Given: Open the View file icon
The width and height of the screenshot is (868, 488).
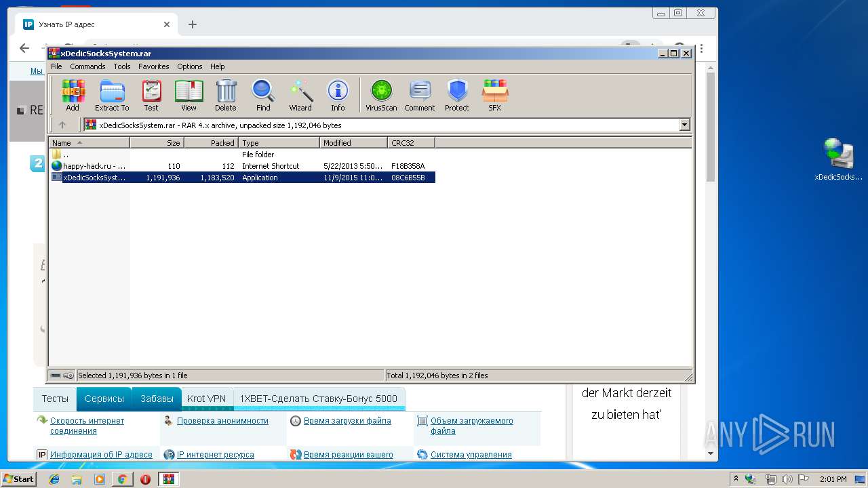Looking at the screenshot, I should click(x=189, y=95).
